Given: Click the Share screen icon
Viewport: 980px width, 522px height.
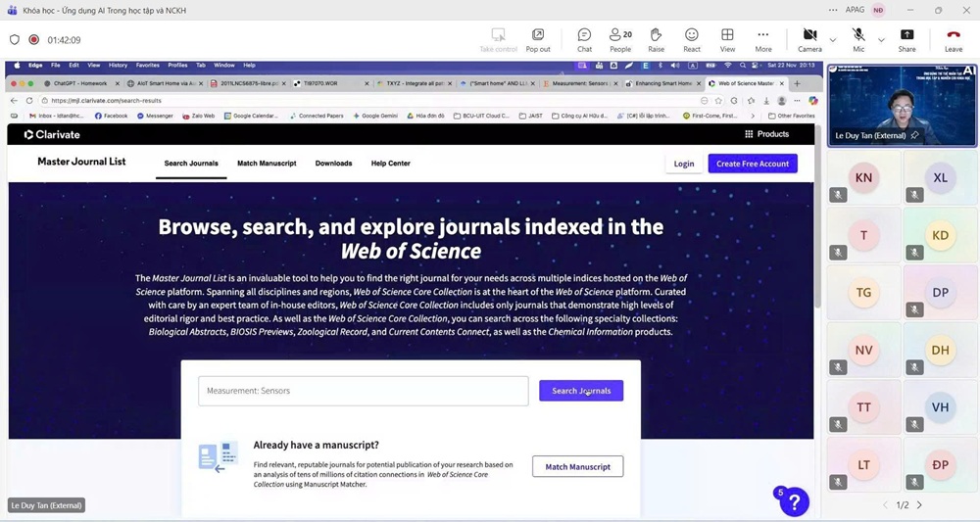Looking at the screenshot, I should pos(906,39).
